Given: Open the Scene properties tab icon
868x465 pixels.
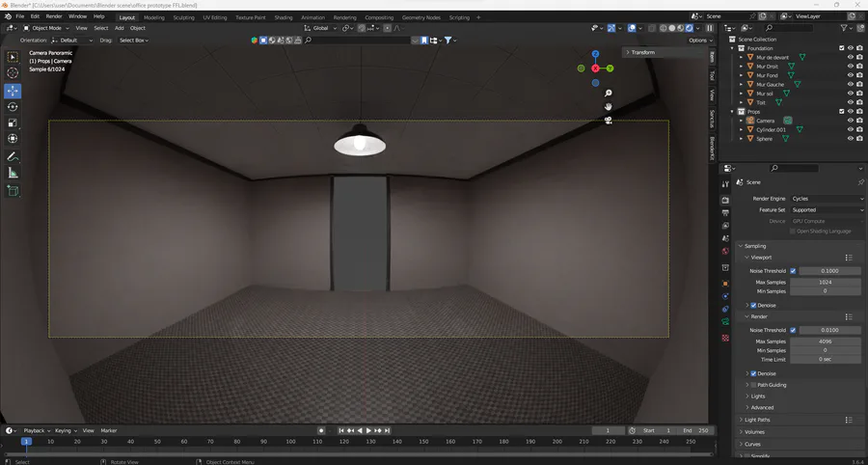Looking at the screenshot, I should pyautogui.click(x=725, y=238).
